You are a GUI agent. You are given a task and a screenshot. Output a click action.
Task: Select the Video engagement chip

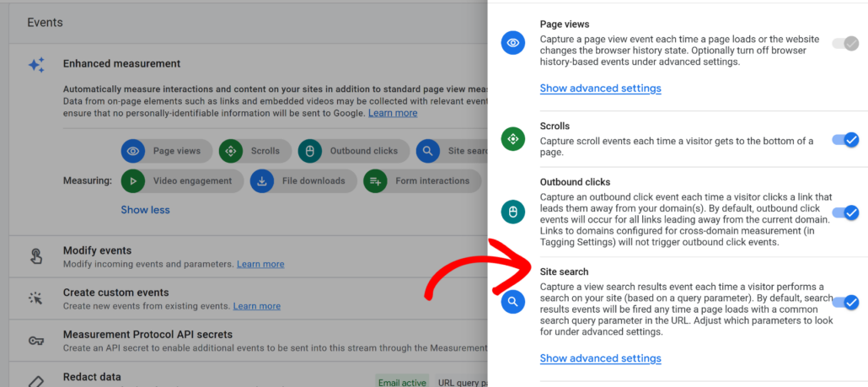pos(182,180)
